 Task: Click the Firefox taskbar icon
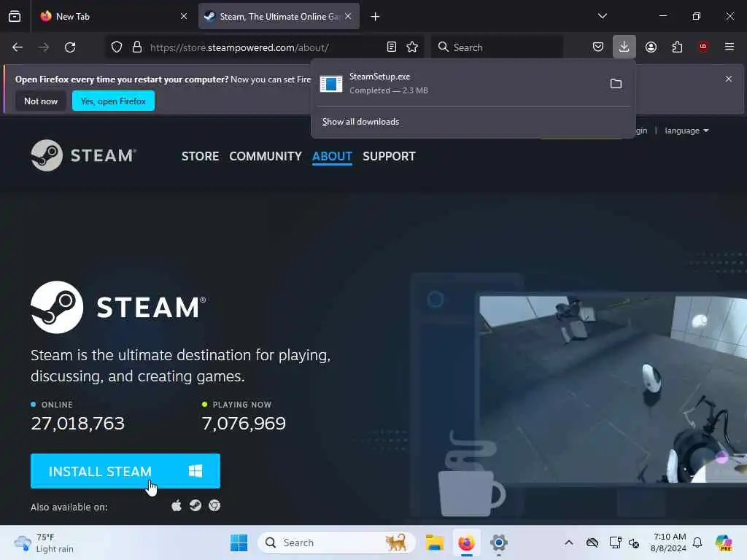pyautogui.click(x=466, y=542)
